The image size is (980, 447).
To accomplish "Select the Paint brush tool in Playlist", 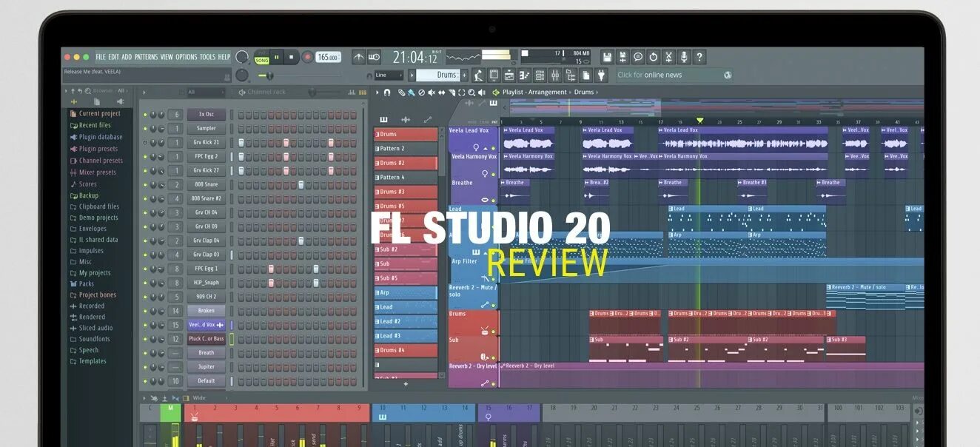I will tap(412, 93).
